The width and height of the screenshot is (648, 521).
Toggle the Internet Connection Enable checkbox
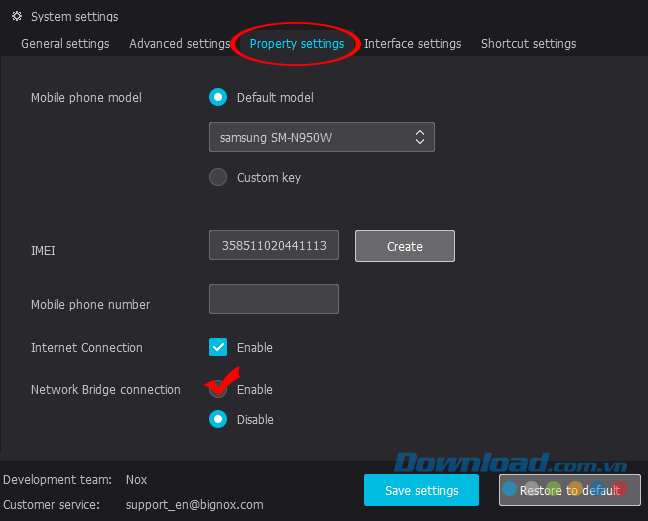[x=218, y=347]
